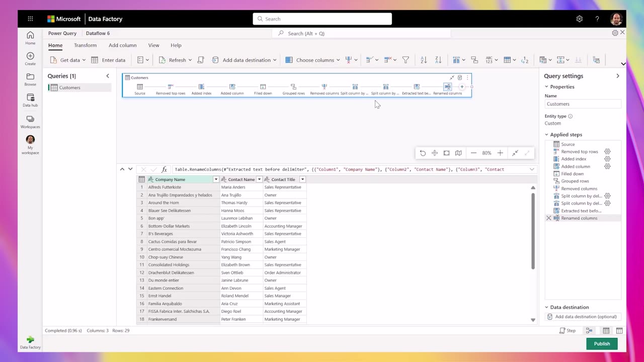This screenshot has width=644, height=362.
Task: Expand the formula bar dropdown arrow
Action: point(532,169)
